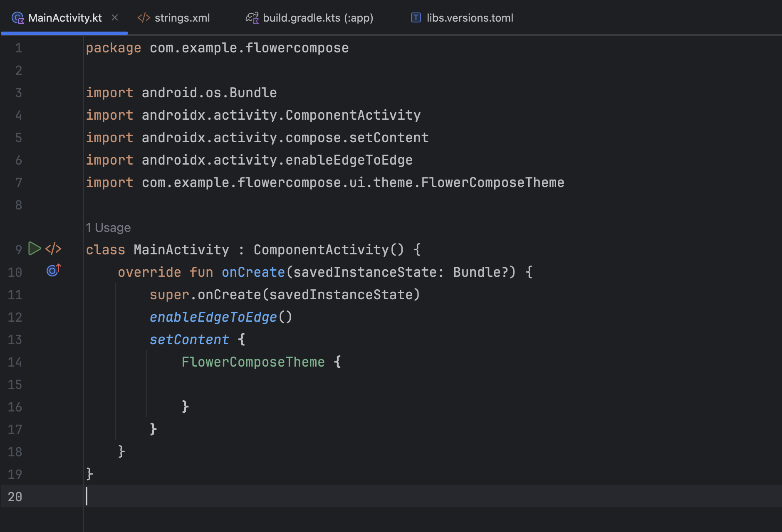Click the Kotlin file icon on MainActivity.kt tab
Viewport: 782px width, 532px height.
[x=18, y=18]
